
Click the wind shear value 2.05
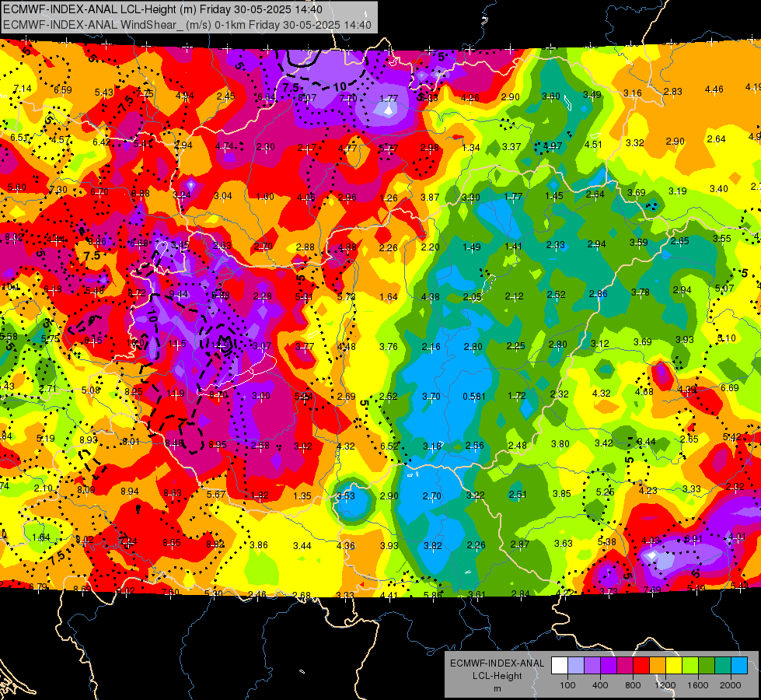click(473, 297)
